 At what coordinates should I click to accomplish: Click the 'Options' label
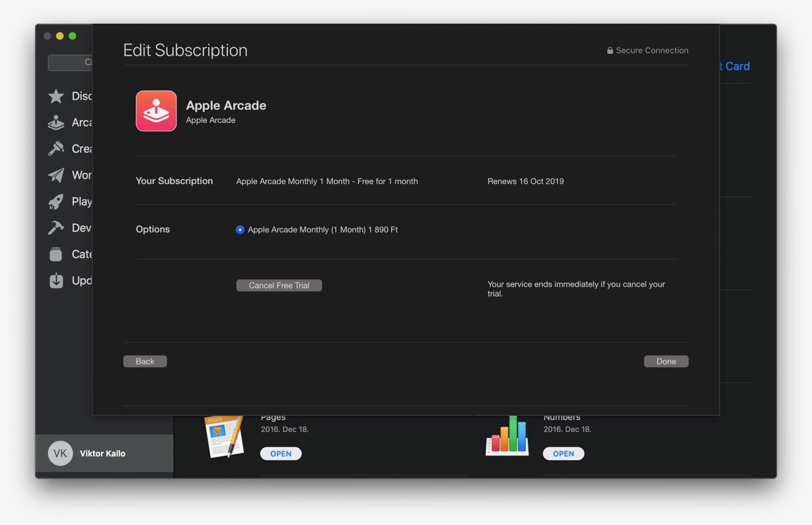click(x=153, y=229)
